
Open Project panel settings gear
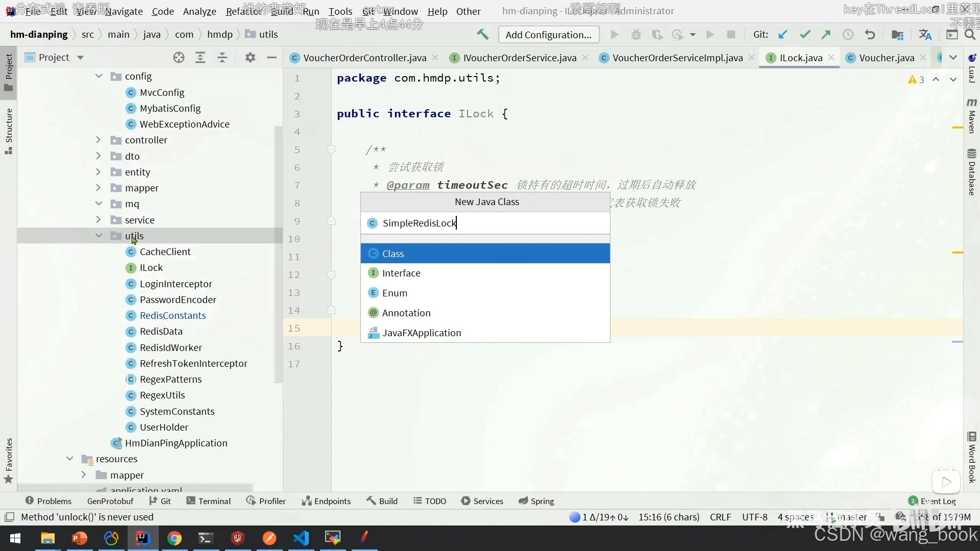(x=250, y=58)
